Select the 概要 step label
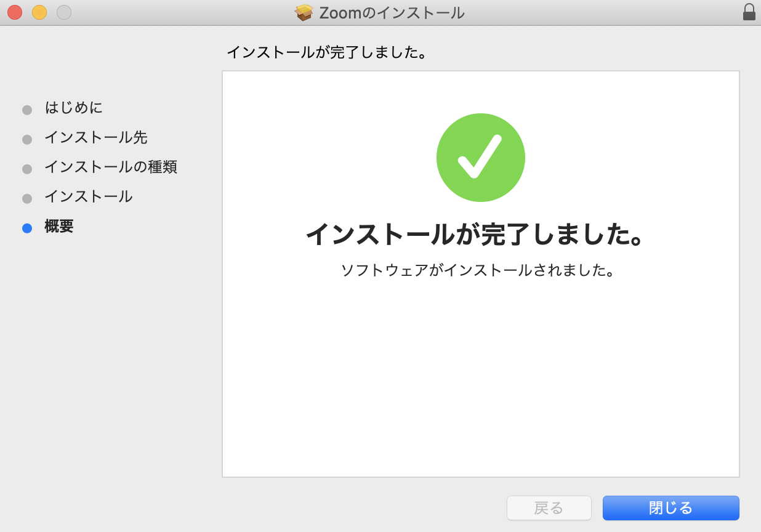This screenshot has width=761, height=532. point(59,226)
